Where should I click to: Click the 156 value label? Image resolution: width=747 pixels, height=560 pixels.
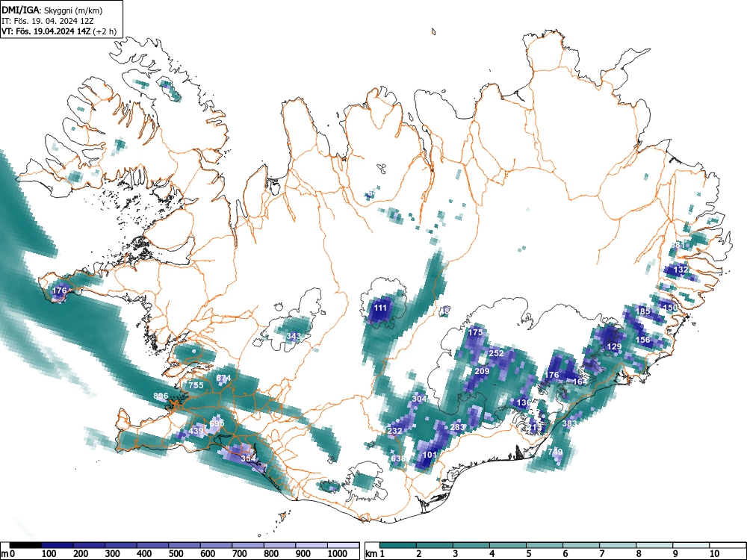(642, 340)
